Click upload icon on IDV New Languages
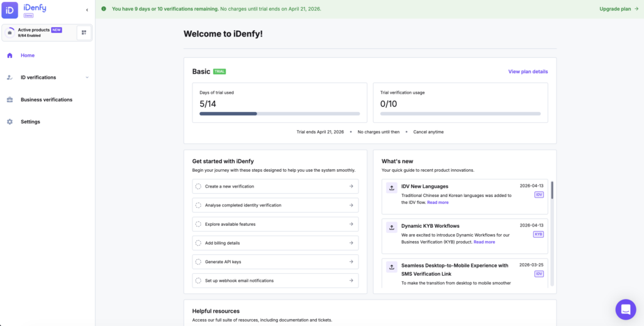 coord(392,188)
